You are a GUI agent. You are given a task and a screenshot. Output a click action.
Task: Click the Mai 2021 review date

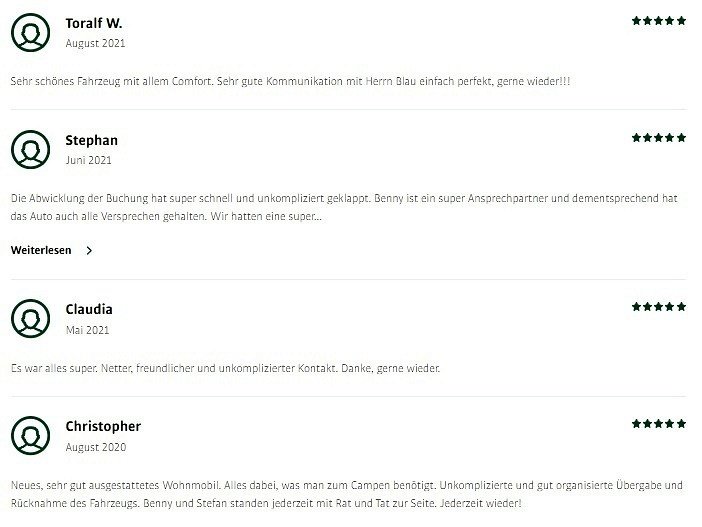tap(87, 329)
